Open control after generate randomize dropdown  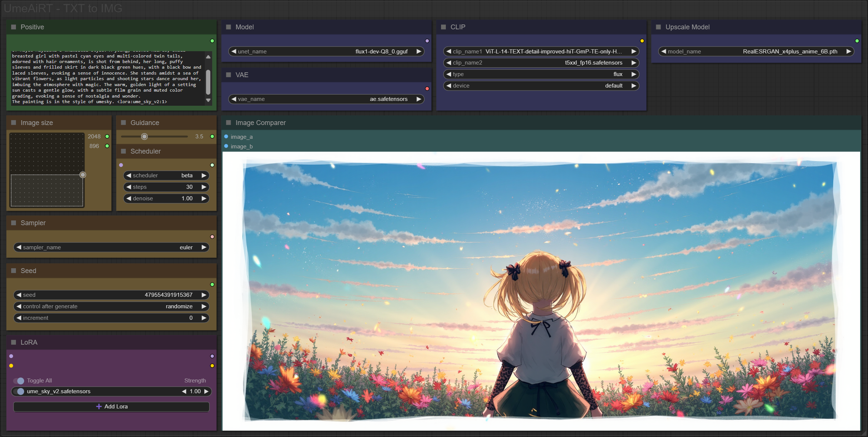pos(111,306)
